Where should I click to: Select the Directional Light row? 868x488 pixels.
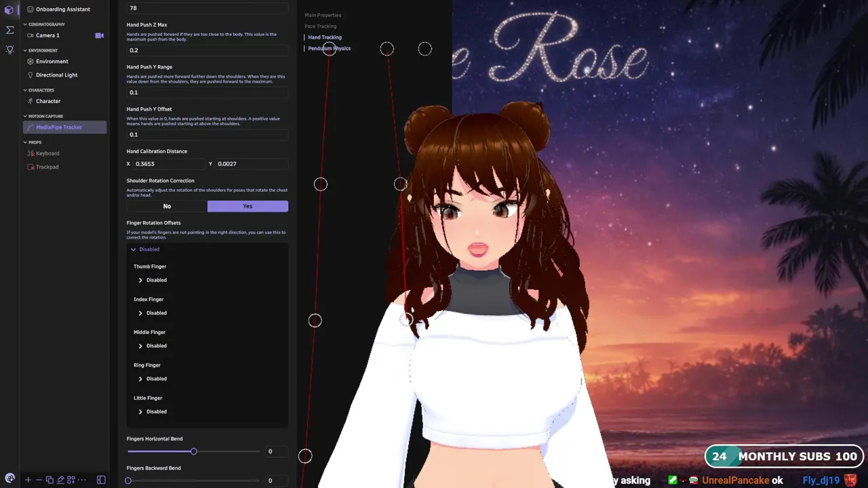tap(65, 75)
